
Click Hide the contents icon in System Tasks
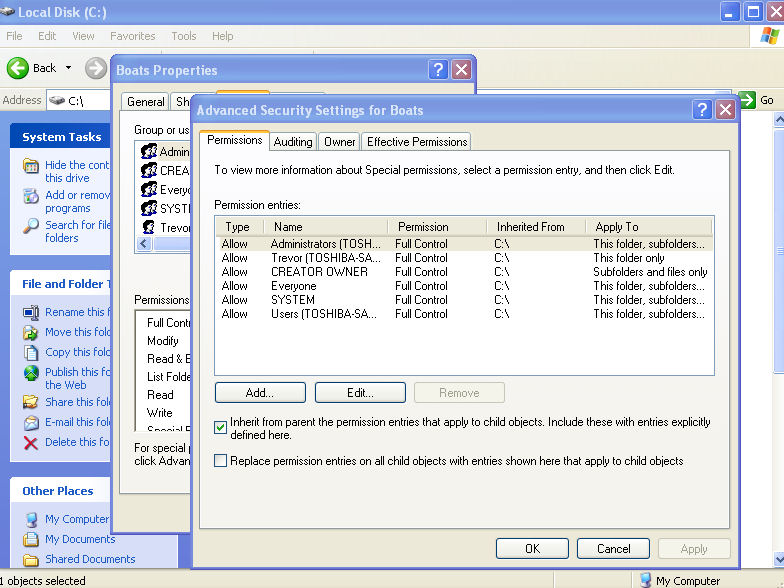coord(31,166)
